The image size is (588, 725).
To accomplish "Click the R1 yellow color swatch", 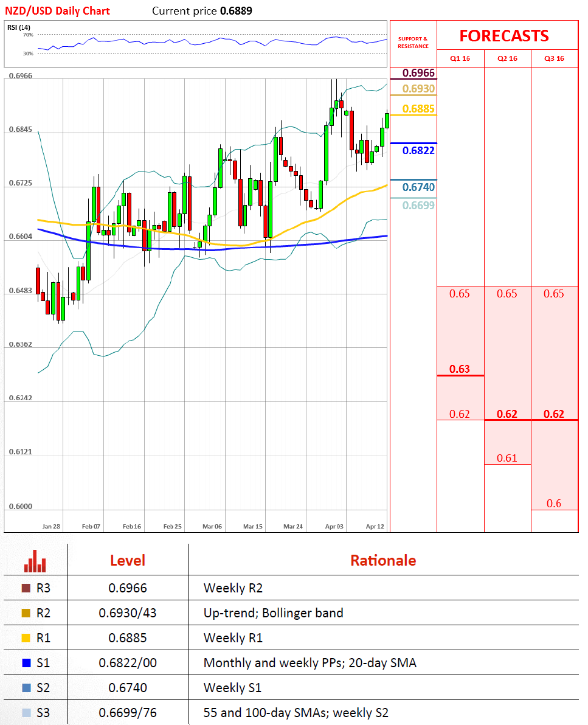I will (26, 638).
